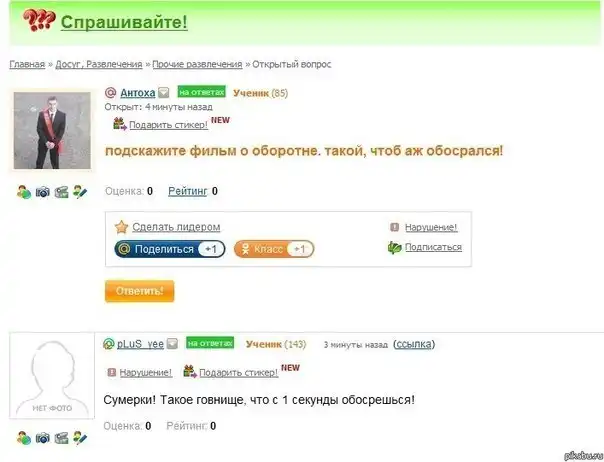The image size is (604, 462).
Task: Open the Прочие развлечения breadcrumb
Action: (x=197, y=64)
